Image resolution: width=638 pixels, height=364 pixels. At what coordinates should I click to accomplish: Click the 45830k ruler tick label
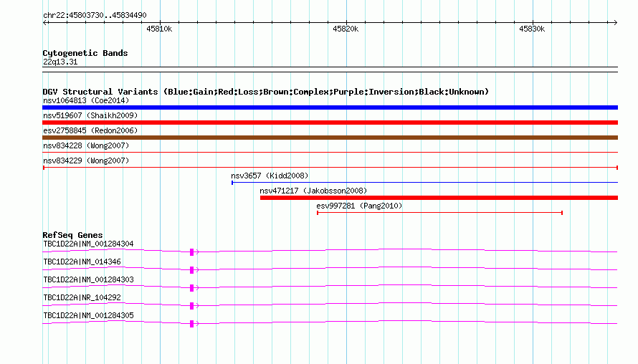532,29
